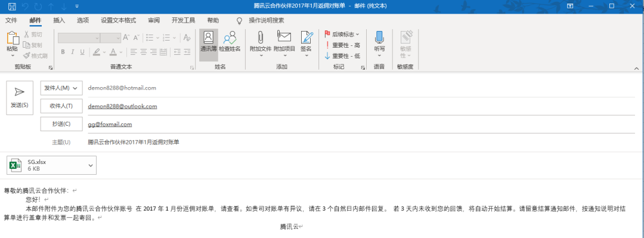Click the decrease indent icon

177,52
